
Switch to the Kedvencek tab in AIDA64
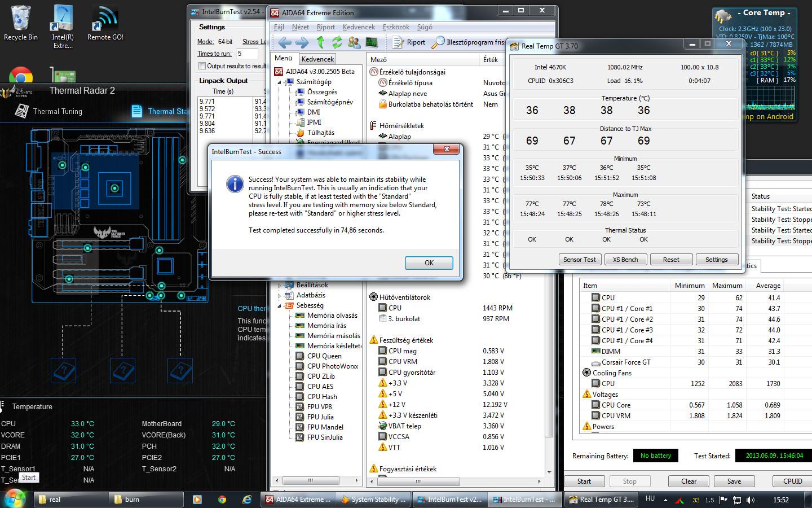tap(317, 59)
